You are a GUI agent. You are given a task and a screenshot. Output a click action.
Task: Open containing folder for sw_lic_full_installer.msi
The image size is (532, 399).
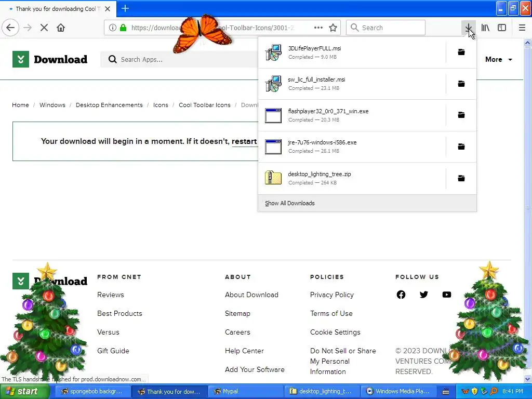pyautogui.click(x=461, y=84)
